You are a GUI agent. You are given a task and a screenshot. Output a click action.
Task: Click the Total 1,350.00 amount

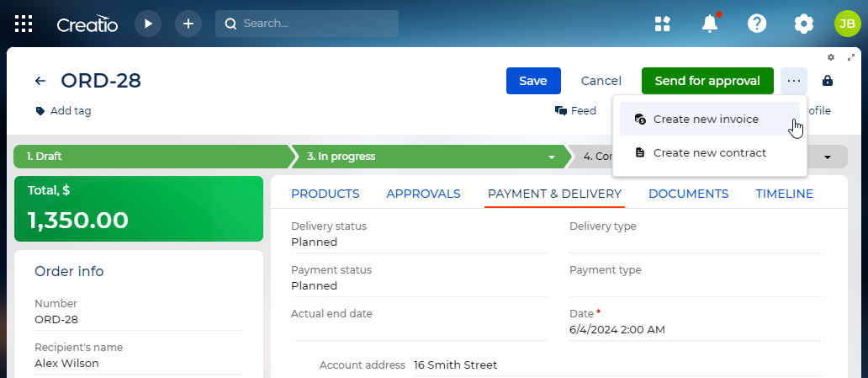78,221
